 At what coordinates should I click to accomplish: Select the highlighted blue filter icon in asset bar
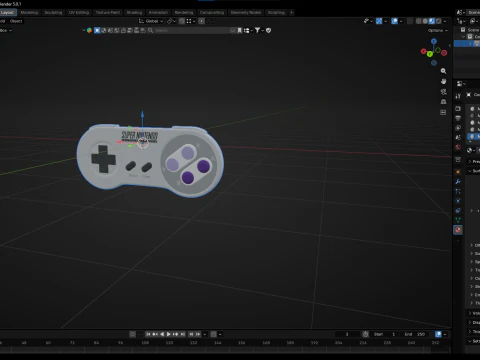97,30
